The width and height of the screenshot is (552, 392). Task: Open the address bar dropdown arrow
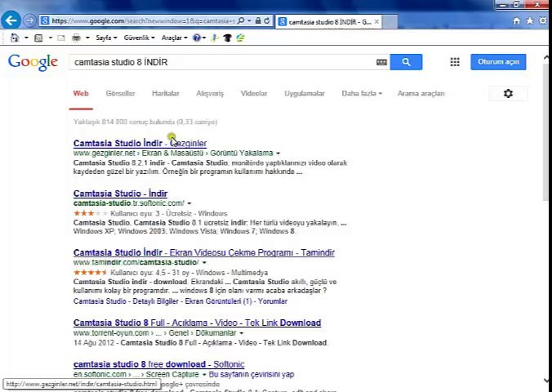click(249, 20)
